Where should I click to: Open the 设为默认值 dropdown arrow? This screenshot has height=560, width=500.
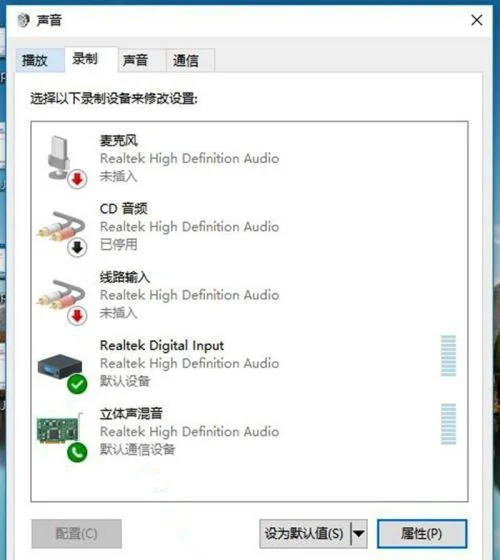click(x=359, y=534)
